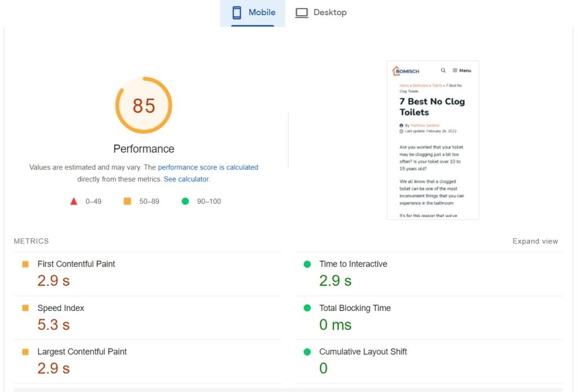This screenshot has height=392, width=577.
Task: Click the mobile phone icon
Action: click(237, 12)
